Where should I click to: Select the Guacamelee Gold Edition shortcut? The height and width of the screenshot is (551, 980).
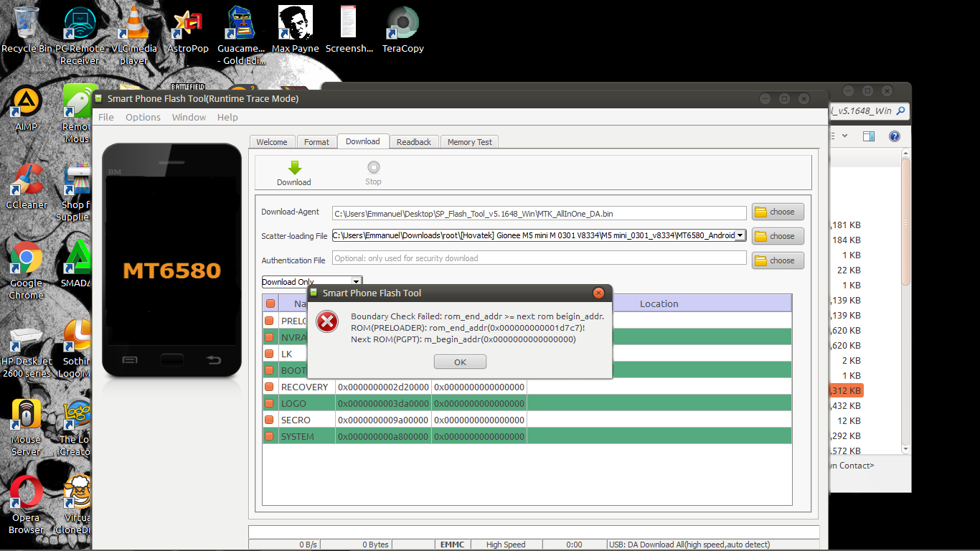click(241, 35)
